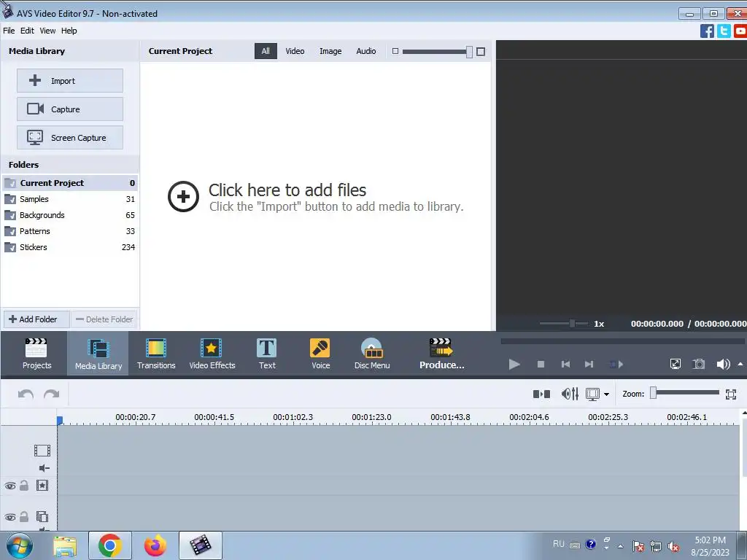Screen dimensions: 747x560
Task: Select the All filter tab
Action: tap(266, 51)
